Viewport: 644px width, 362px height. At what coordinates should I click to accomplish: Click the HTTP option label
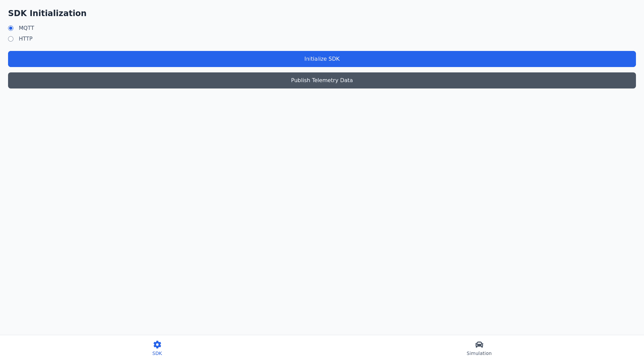(x=25, y=39)
